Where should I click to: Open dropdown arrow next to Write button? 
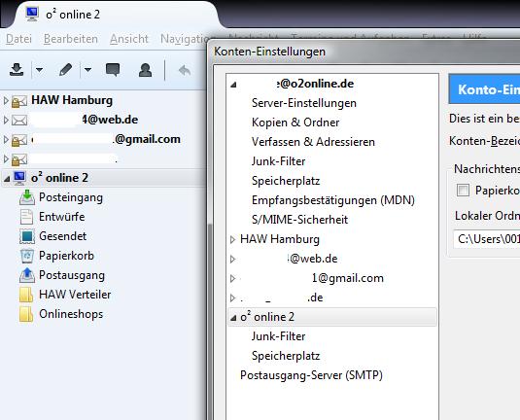(87, 70)
